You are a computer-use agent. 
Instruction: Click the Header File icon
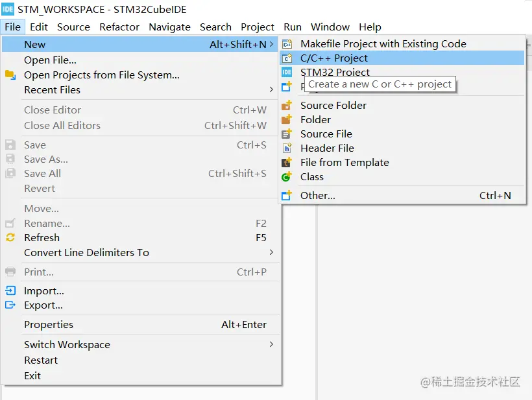(x=287, y=148)
